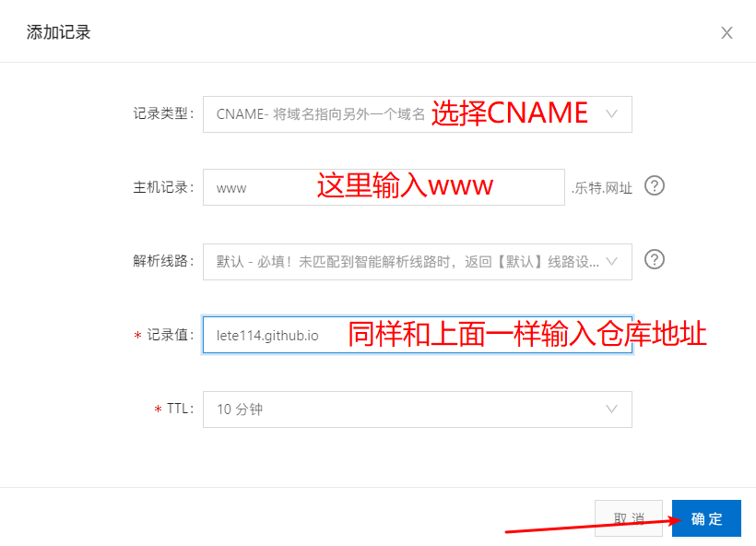The image size is (756, 546).
Task: Open the 解析线路 默认 dropdown
Action: [418, 262]
